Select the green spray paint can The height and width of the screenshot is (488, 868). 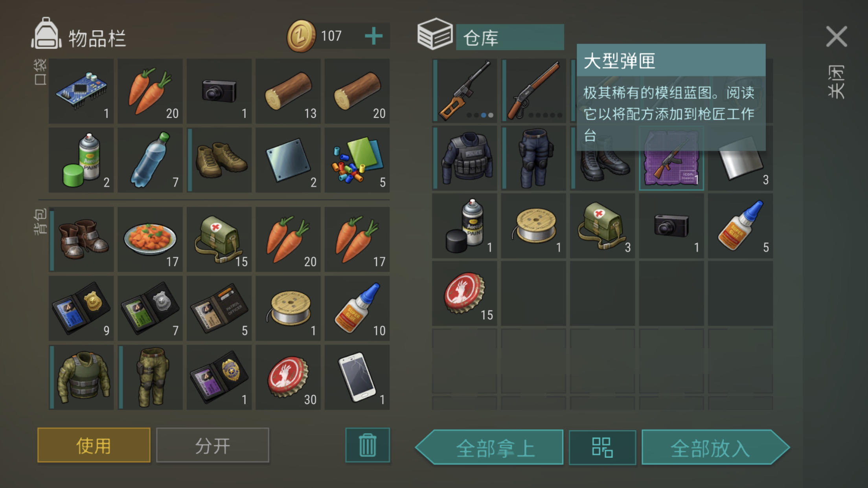click(x=81, y=160)
